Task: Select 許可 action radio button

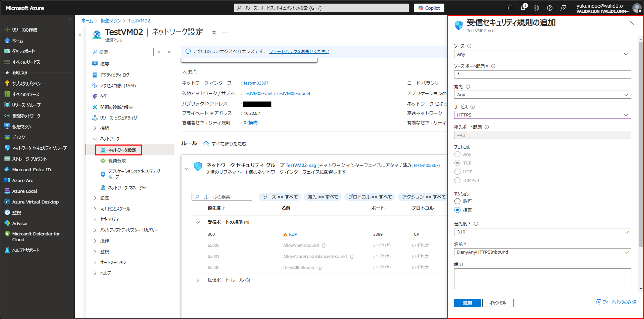Action: (x=457, y=201)
